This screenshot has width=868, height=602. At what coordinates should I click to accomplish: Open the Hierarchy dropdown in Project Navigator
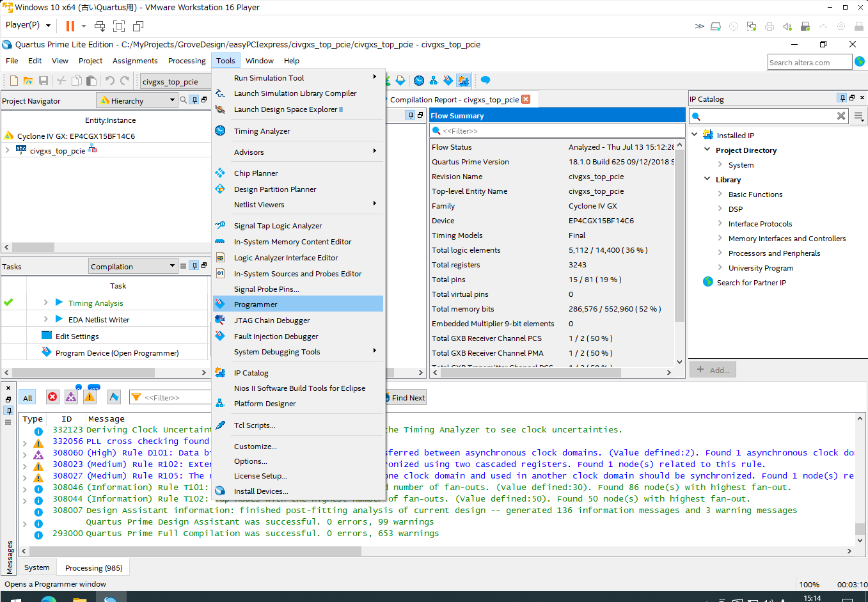[138, 100]
